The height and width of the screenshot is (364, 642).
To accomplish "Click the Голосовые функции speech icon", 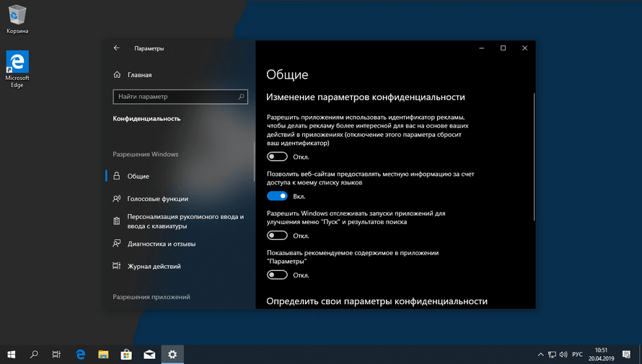I will [117, 199].
